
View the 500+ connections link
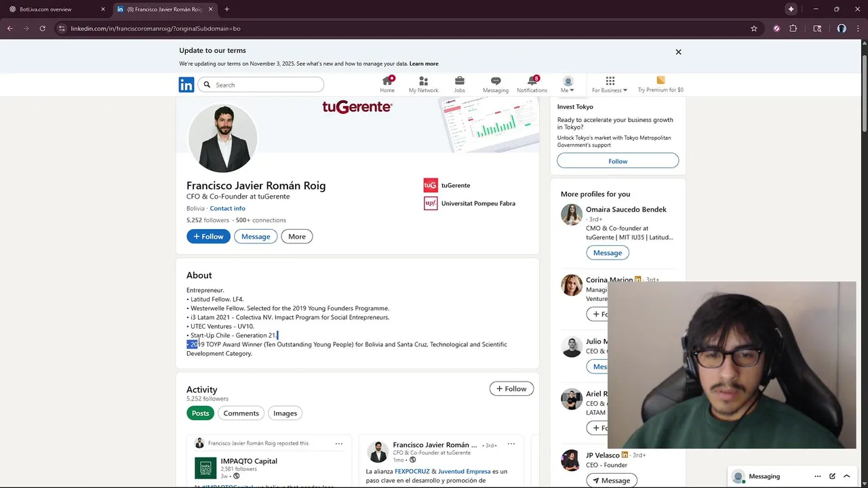click(261, 220)
